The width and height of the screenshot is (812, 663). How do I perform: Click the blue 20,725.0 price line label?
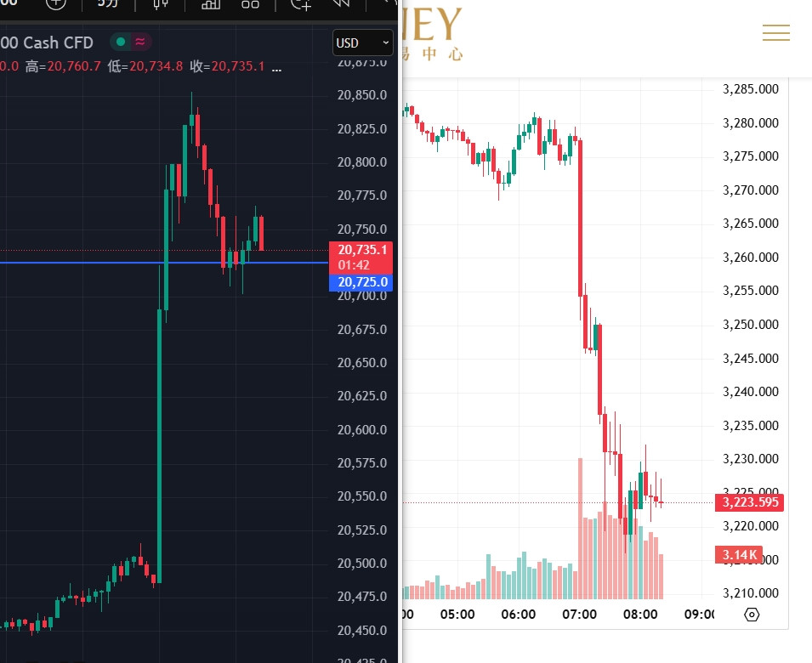click(x=363, y=282)
